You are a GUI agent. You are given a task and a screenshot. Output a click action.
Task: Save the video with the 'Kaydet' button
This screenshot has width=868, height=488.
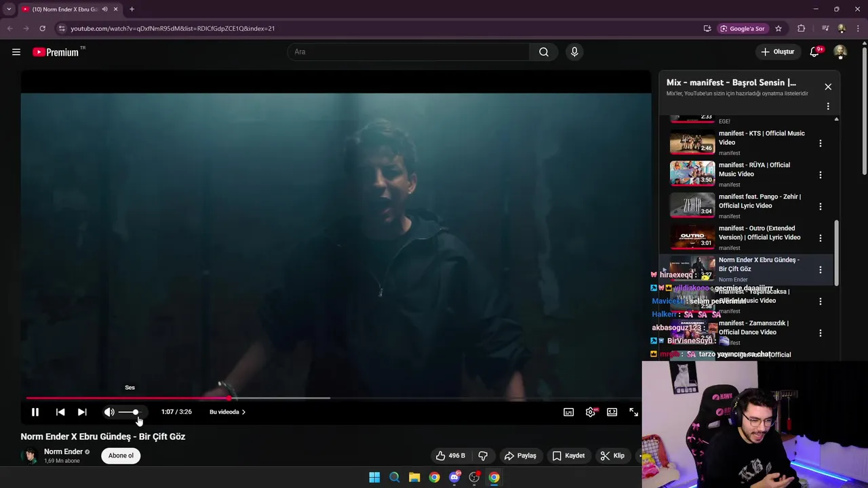click(x=568, y=456)
